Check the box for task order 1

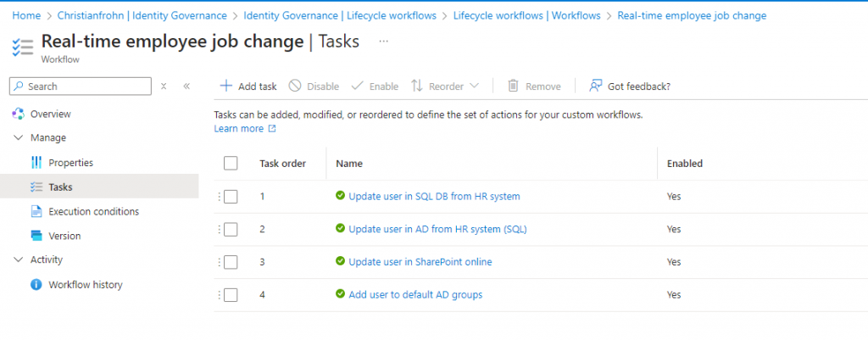[231, 196]
